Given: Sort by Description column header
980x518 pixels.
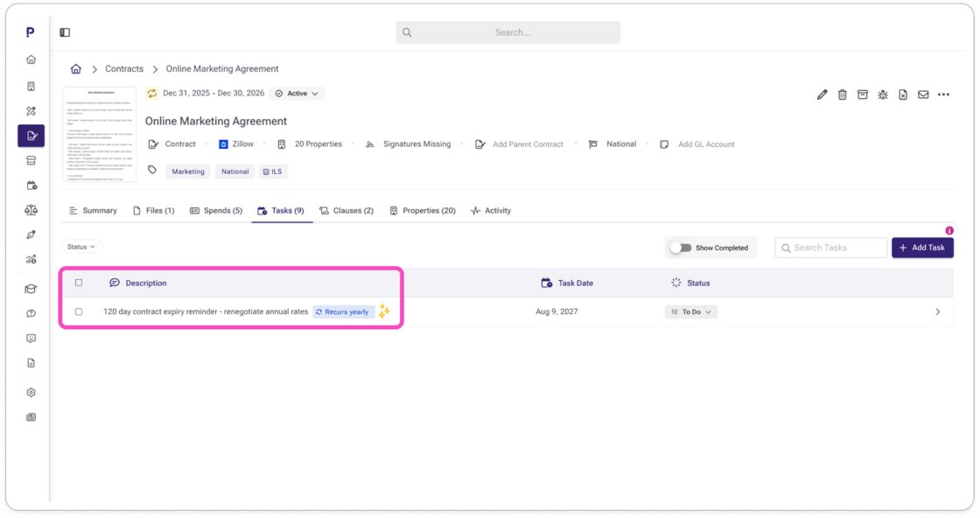Looking at the screenshot, I should tap(137, 283).
